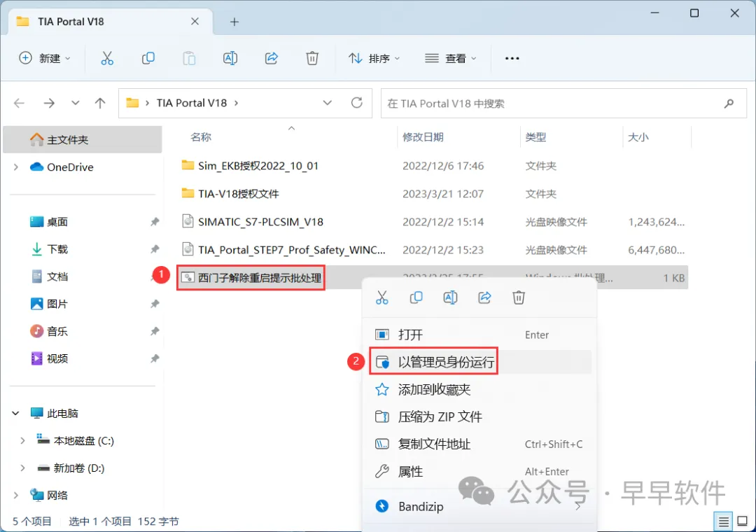The image size is (756, 532).
Task: Select 复制文件地址 menu entry
Action: click(480, 444)
